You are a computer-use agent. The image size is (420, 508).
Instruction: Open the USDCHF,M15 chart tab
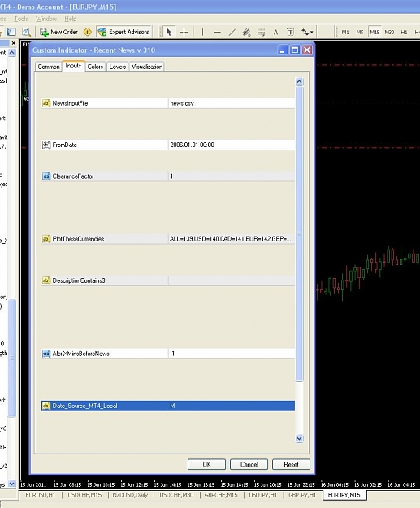tap(84, 495)
